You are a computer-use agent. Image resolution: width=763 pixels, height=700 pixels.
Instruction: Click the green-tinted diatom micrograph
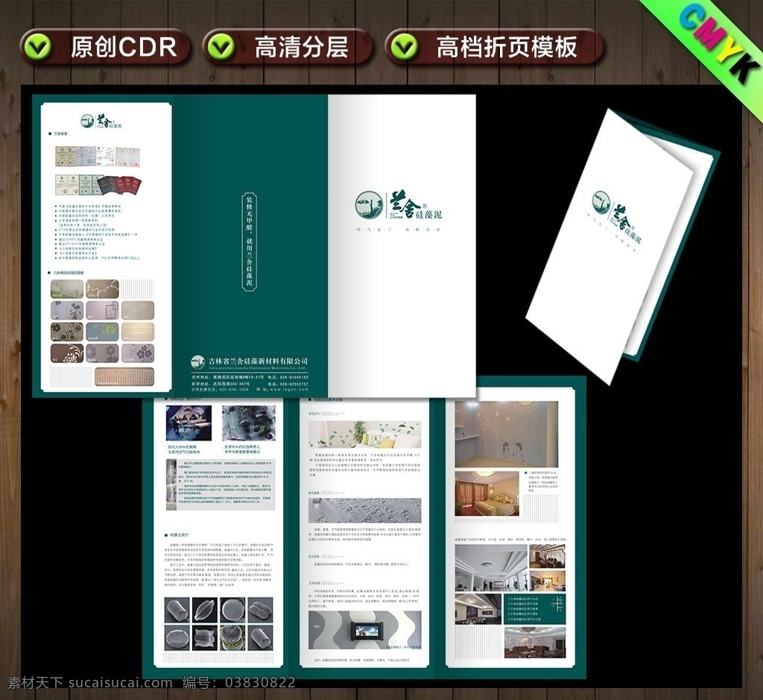coord(232,638)
